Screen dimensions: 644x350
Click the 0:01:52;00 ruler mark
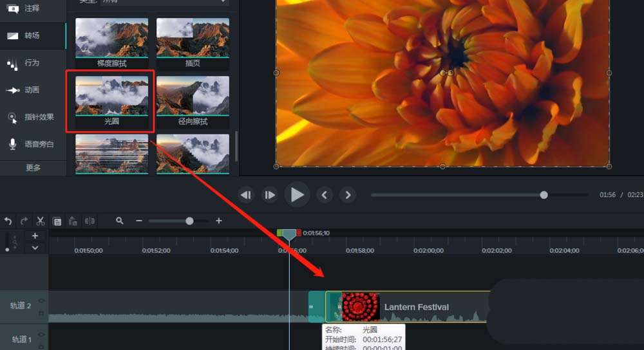[156, 251]
